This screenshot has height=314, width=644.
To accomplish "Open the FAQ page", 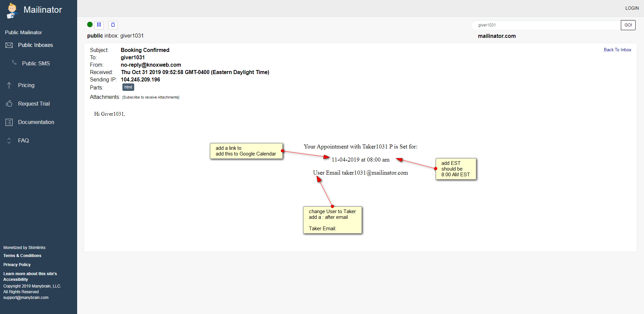I will (x=23, y=141).
